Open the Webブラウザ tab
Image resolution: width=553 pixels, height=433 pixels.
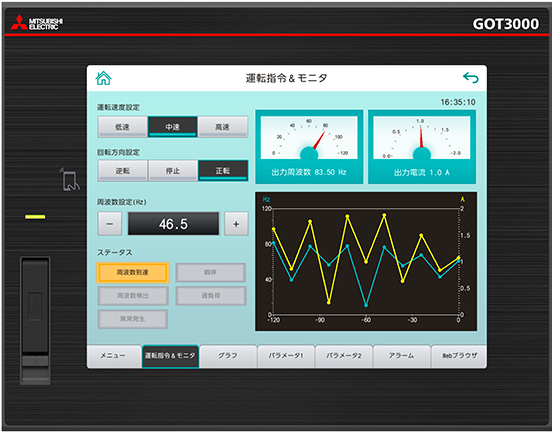point(459,356)
